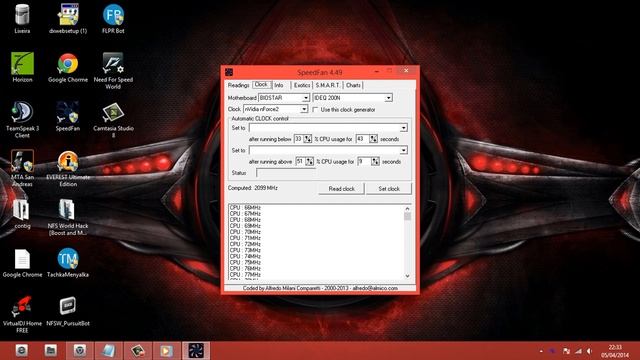Select VirtualDJ Home FREE icon
The image size is (640, 360).
(22, 314)
